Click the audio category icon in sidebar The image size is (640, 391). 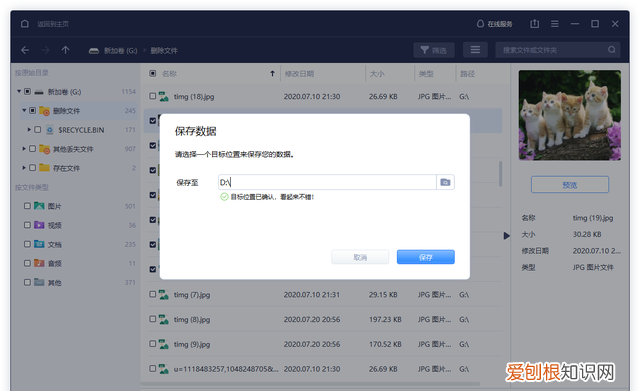pos(39,263)
